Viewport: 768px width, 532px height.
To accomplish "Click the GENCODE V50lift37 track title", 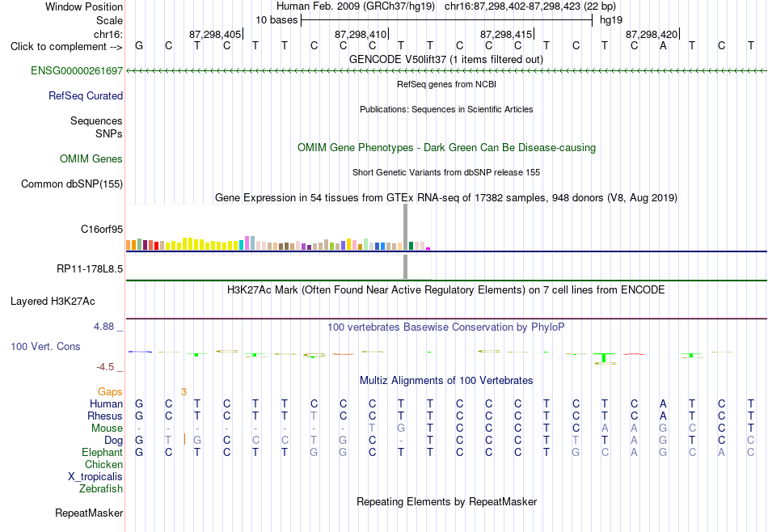I will 446,59.
